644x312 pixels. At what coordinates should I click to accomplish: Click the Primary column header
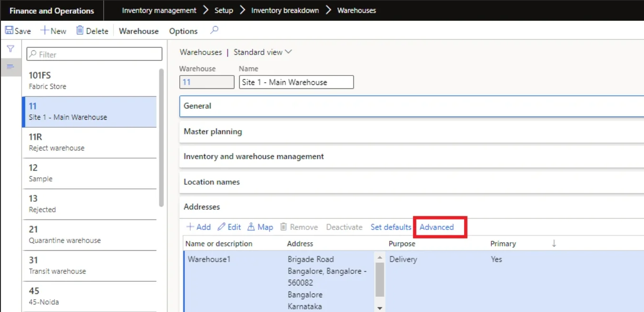(x=503, y=244)
